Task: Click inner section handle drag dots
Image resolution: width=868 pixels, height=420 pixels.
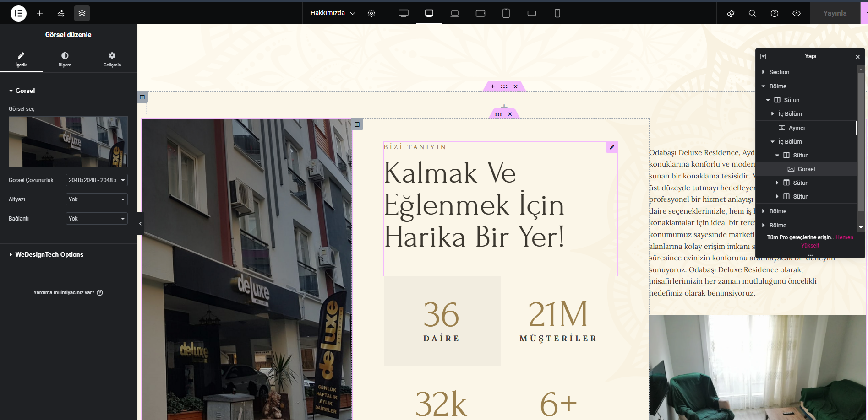Action: coord(498,114)
